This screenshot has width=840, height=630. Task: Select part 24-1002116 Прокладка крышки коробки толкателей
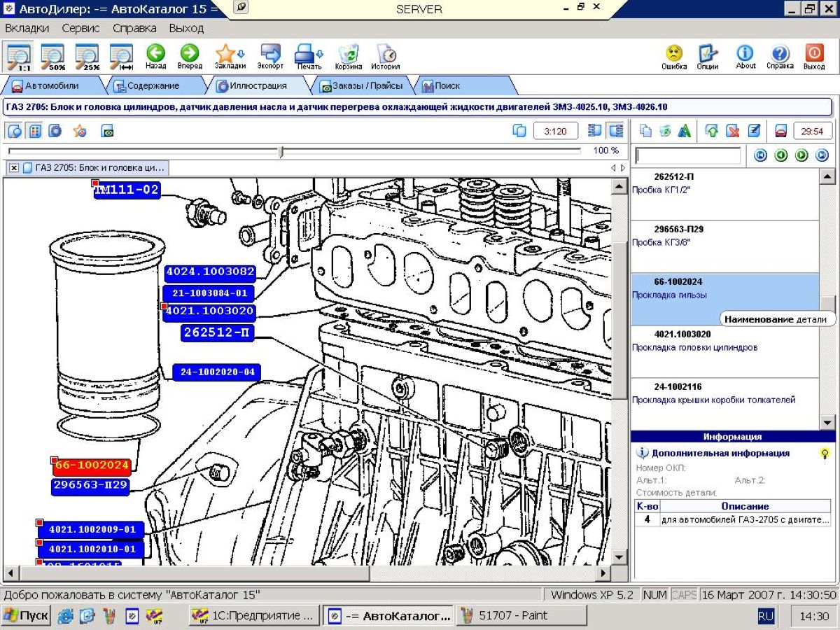pos(724,404)
